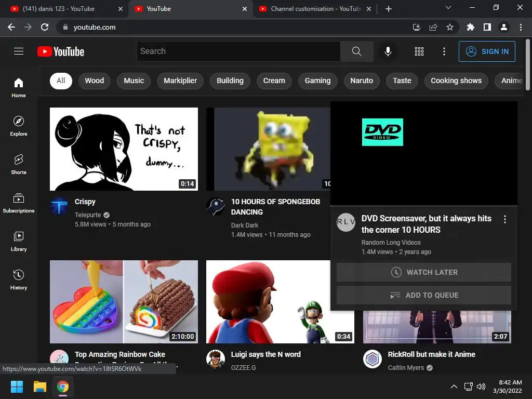The width and height of the screenshot is (532, 399).
Task: Open volume control in system tray
Action: [481, 387]
